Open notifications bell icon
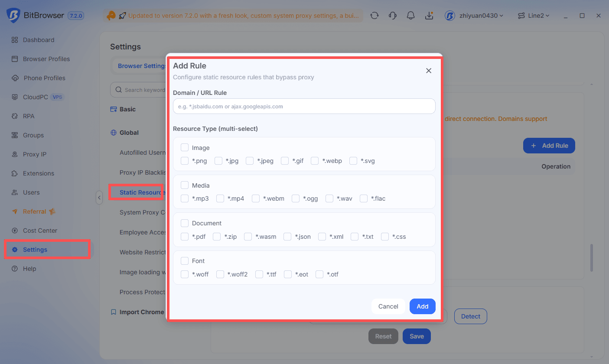This screenshot has height=364, width=609. (x=411, y=16)
